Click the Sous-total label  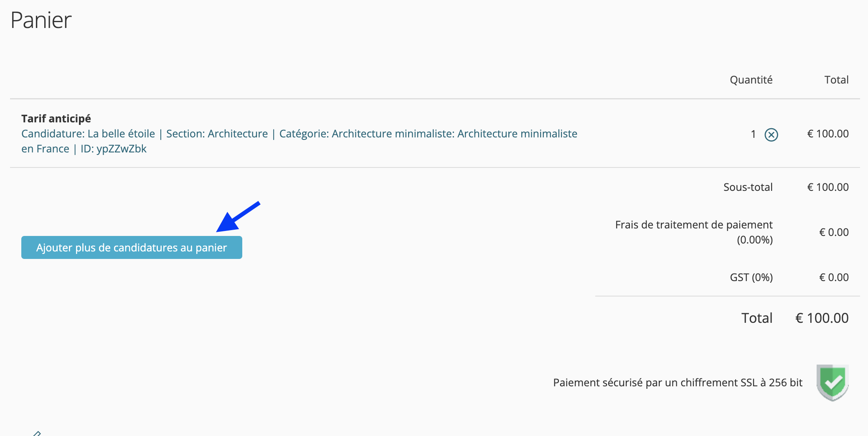pos(748,187)
